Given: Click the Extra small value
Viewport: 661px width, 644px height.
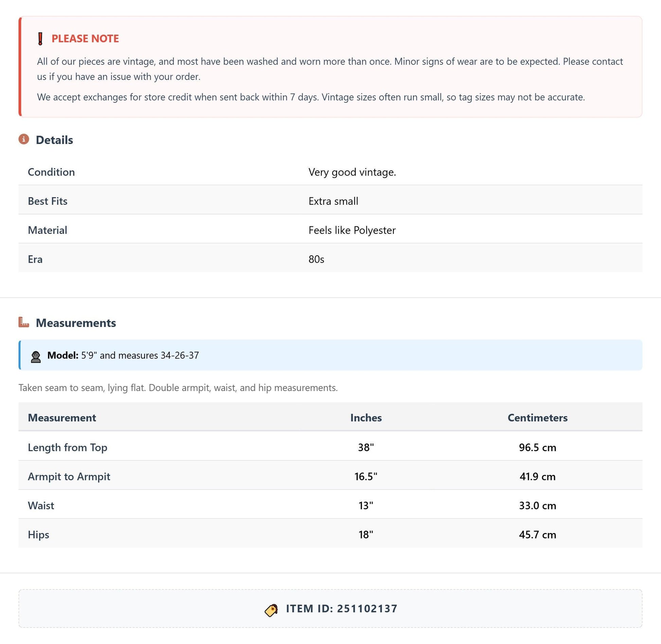Looking at the screenshot, I should [333, 201].
